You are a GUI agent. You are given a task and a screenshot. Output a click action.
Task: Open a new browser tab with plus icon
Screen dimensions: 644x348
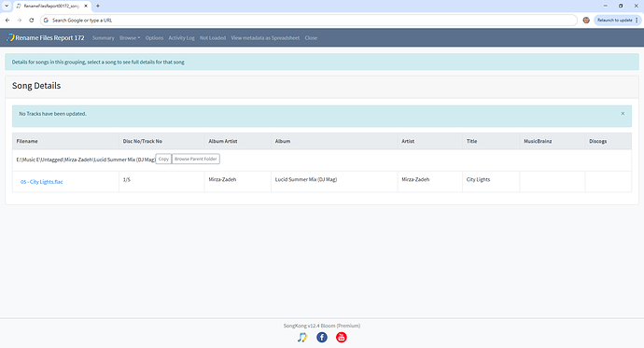click(98, 6)
